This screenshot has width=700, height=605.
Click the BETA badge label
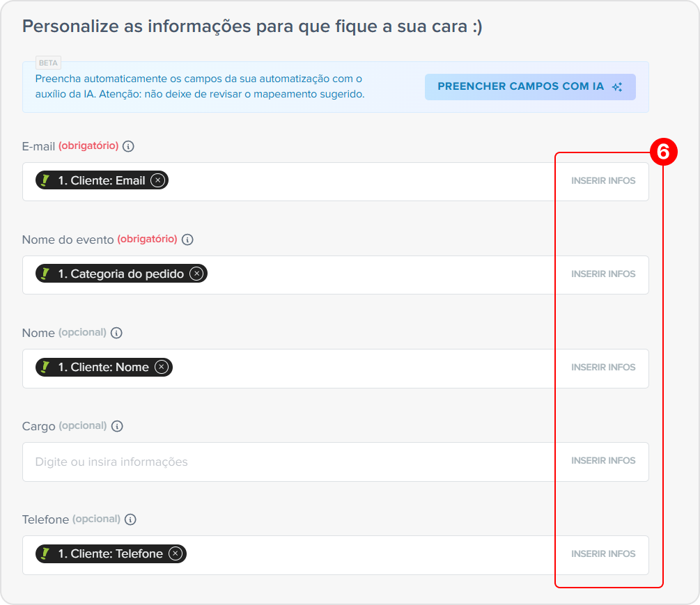[x=48, y=63]
